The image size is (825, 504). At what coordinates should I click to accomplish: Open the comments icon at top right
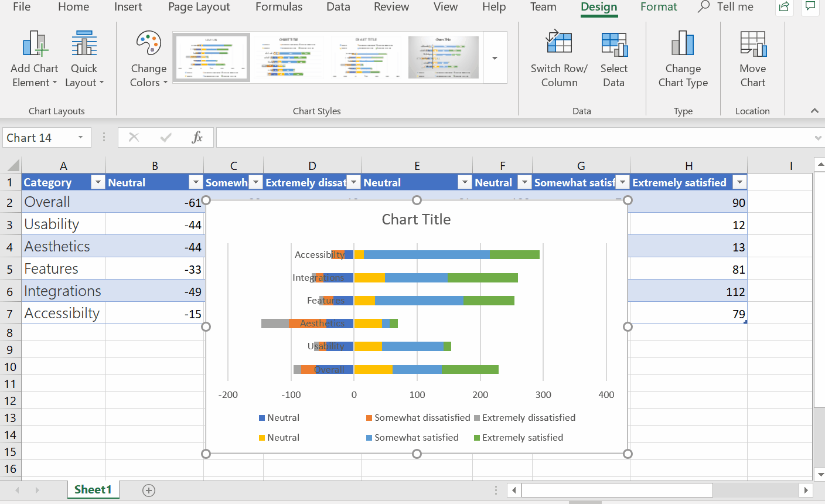[x=810, y=7]
